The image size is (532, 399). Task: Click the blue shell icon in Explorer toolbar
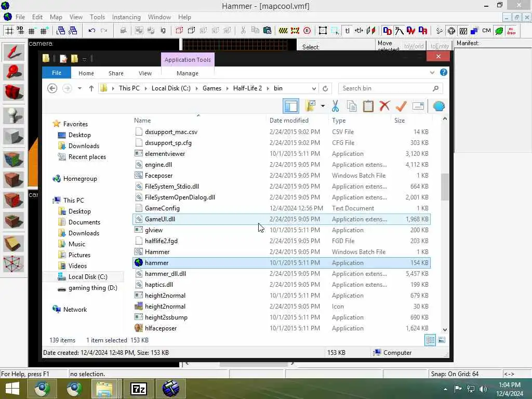438,106
